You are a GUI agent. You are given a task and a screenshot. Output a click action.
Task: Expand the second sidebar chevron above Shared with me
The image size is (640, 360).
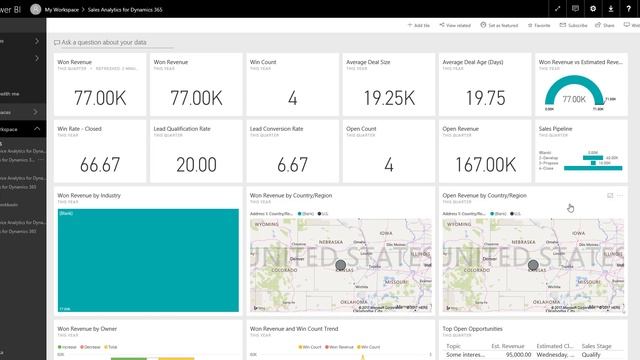(x=37, y=58)
